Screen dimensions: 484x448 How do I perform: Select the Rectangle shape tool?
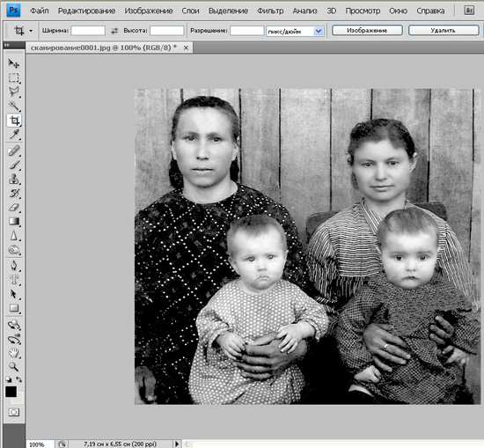coord(13,308)
